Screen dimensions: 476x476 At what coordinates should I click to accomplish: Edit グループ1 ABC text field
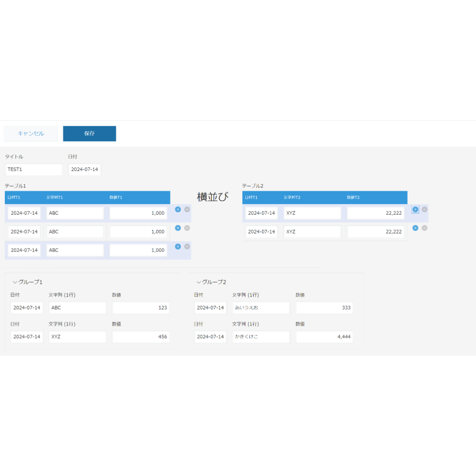point(77,308)
